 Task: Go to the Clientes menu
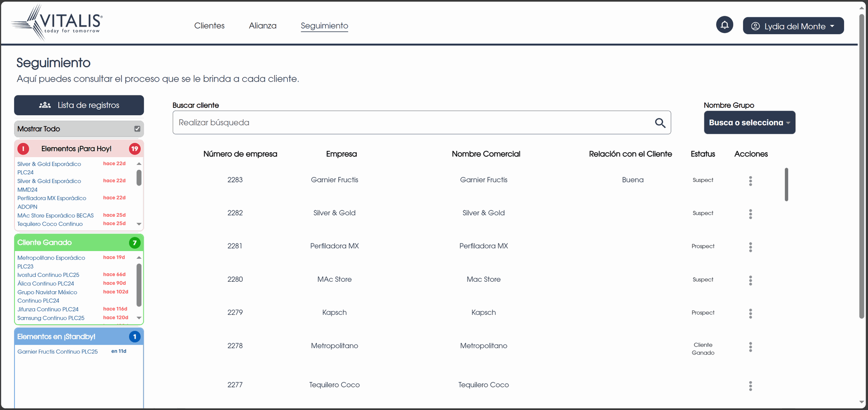[209, 26]
